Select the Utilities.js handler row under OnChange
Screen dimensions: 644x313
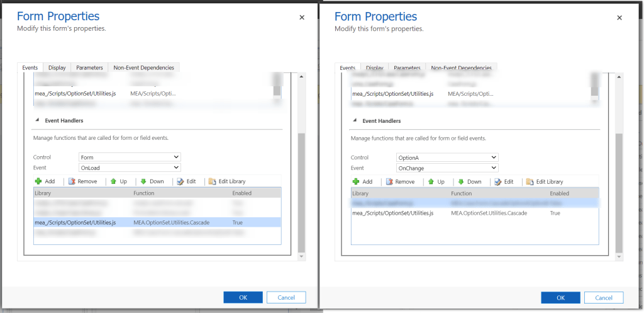(474, 213)
